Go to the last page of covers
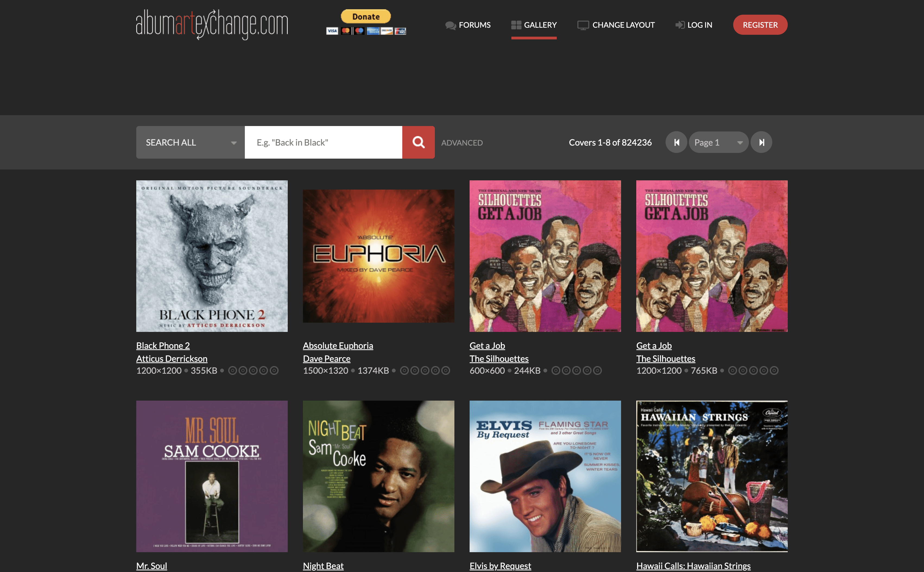This screenshot has height=572, width=924. [761, 142]
